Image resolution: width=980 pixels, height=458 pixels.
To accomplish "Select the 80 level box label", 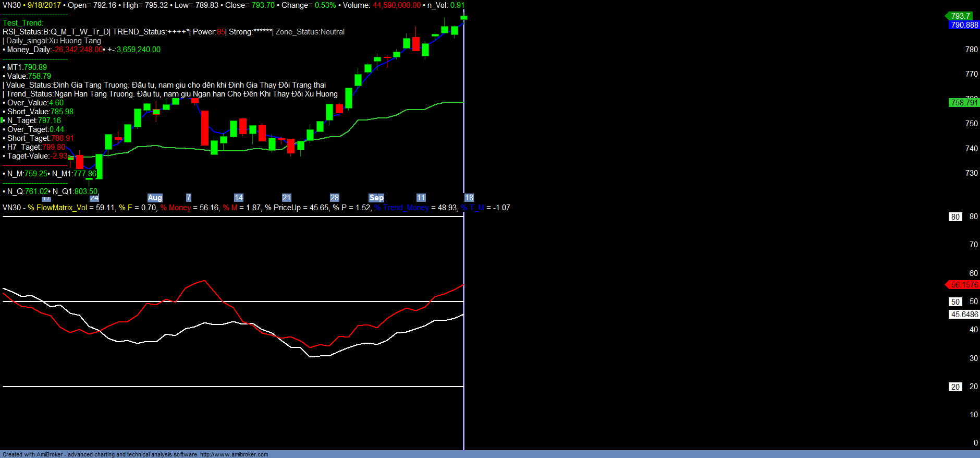I will (955, 217).
